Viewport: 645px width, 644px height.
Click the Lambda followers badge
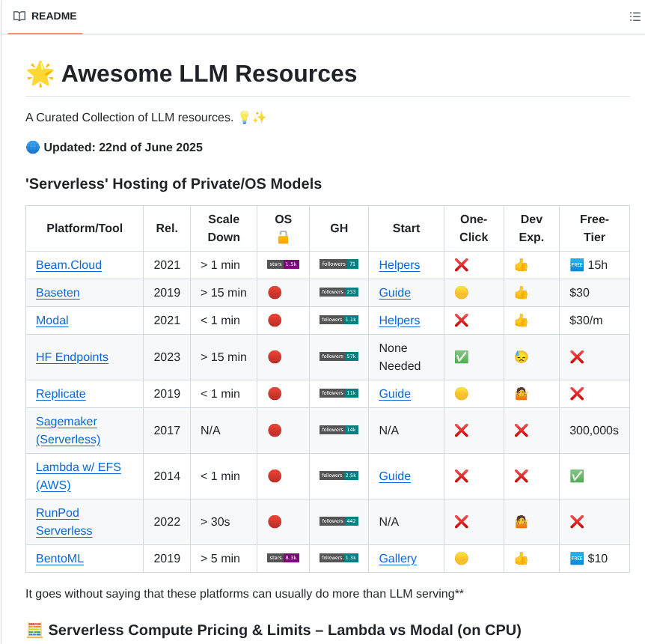(338, 476)
